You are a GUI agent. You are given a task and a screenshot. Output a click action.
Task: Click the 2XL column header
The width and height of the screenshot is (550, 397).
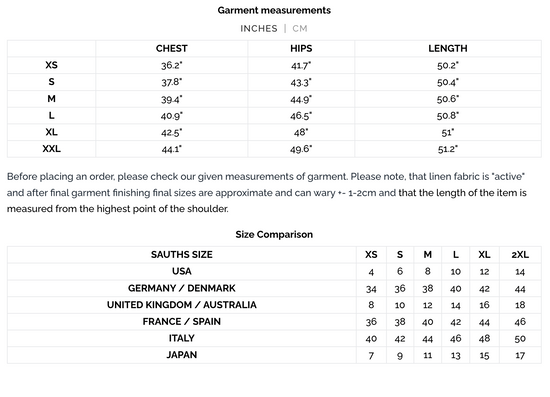click(520, 255)
